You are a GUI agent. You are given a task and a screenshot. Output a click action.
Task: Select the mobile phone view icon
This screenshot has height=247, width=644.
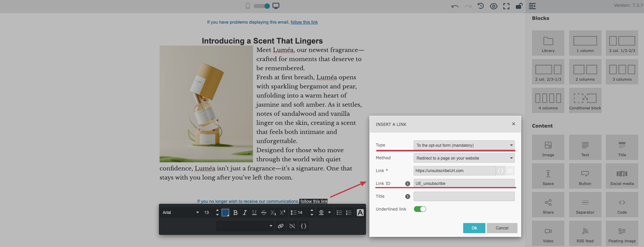point(248,6)
